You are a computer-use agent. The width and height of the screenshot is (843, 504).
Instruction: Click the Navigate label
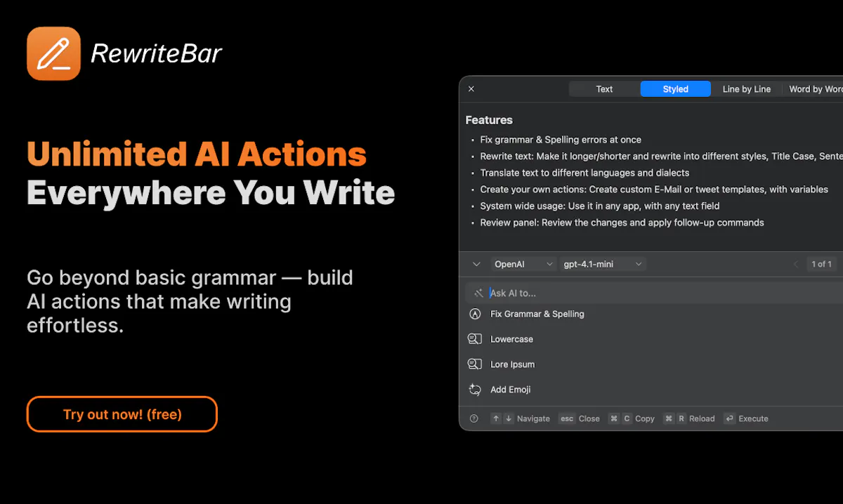coord(533,419)
